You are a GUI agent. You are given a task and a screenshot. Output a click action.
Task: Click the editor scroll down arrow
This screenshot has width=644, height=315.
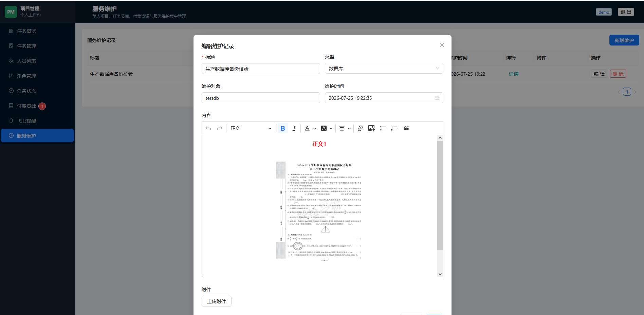(x=440, y=274)
